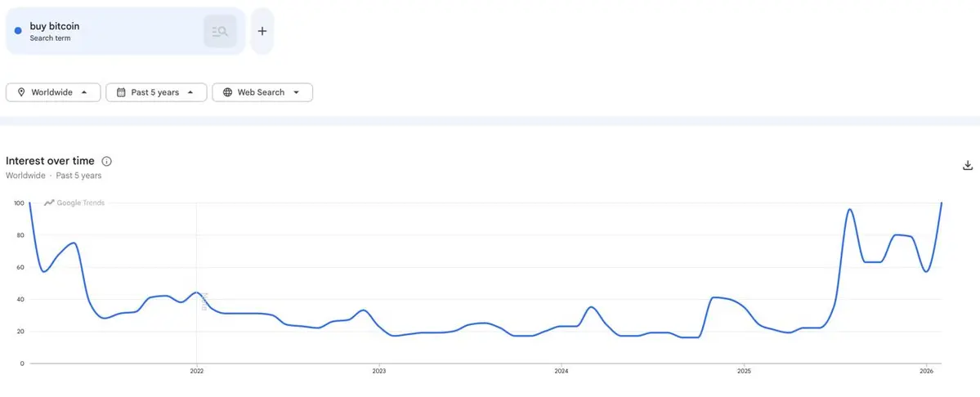Viewport: 980px width, 397px height.
Task: Expand the Past 5 years dropdown arrow
Action: 190,92
